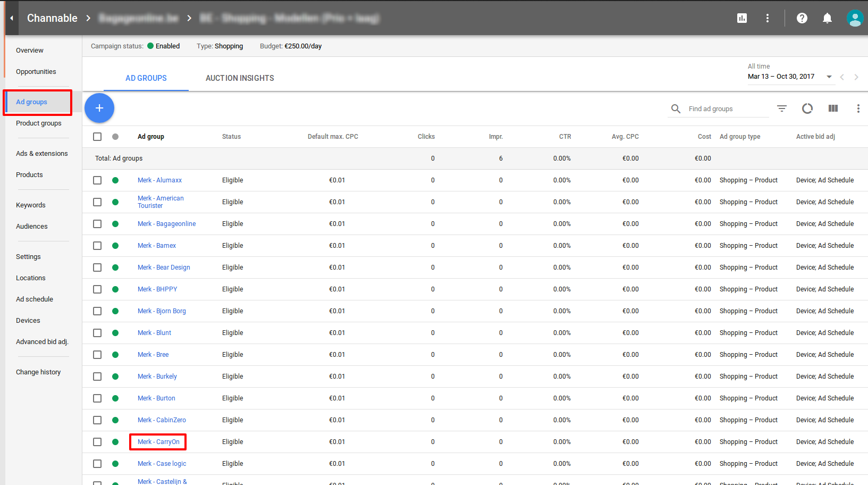868x485 pixels.
Task: Switch to the Auction Insights tab
Action: pyautogui.click(x=240, y=78)
